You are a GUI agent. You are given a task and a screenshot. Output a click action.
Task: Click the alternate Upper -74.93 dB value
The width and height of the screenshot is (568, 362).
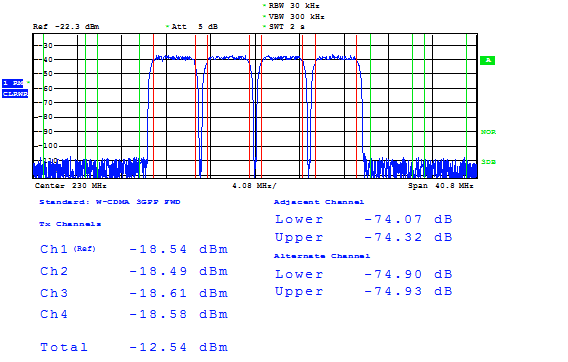point(408,291)
